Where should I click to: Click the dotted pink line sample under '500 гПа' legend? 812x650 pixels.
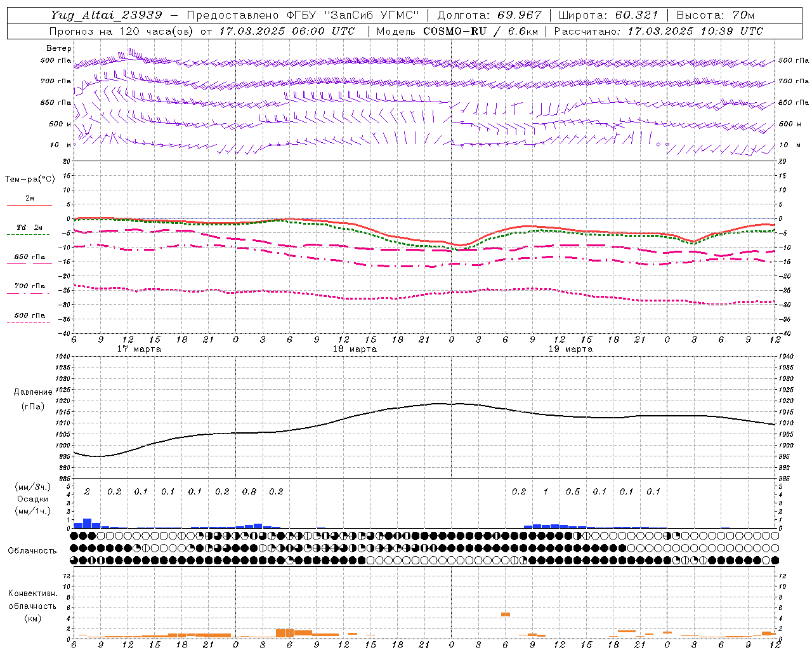(x=28, y=323)
